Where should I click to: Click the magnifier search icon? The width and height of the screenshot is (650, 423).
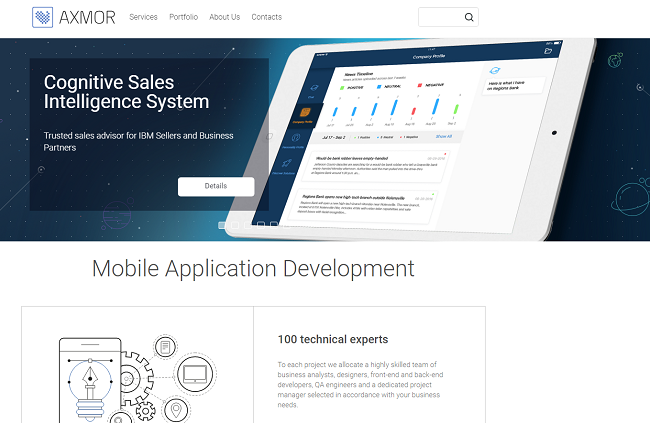[x=469, y=17]
